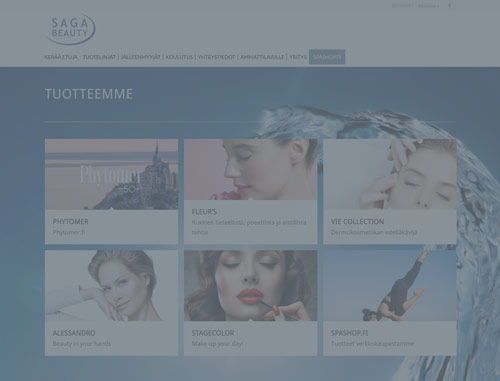
Task: Open the Fleur's woman with flower image
Action: coord(250,169)
